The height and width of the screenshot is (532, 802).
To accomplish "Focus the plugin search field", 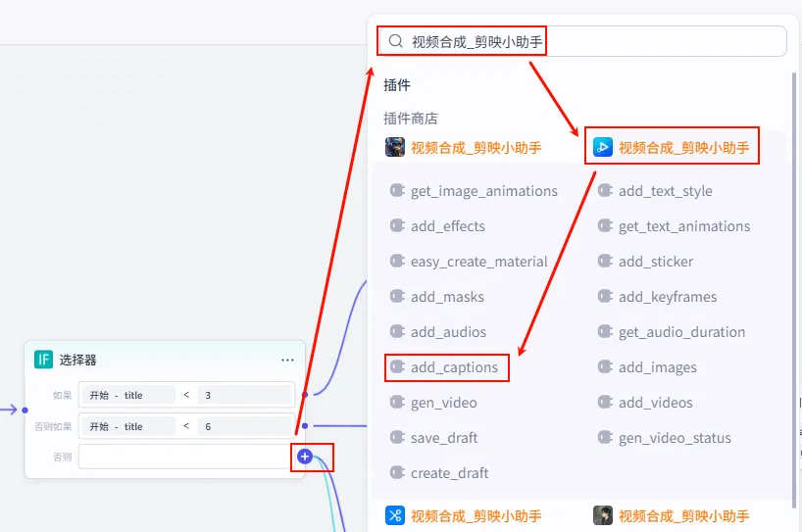I will pyautogui.click(x=582, y=41).
